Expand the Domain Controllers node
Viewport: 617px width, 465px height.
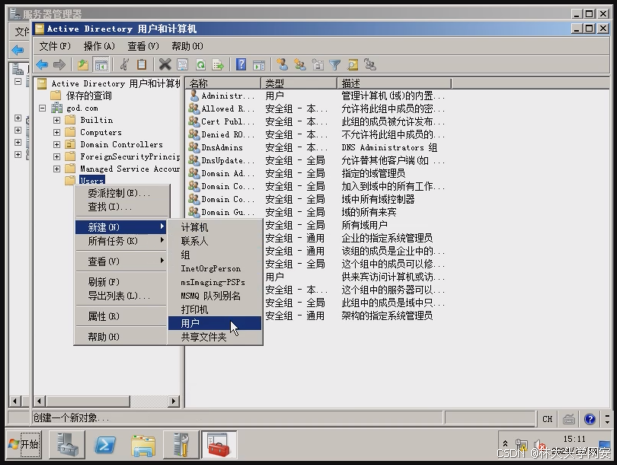coord(57,145)
